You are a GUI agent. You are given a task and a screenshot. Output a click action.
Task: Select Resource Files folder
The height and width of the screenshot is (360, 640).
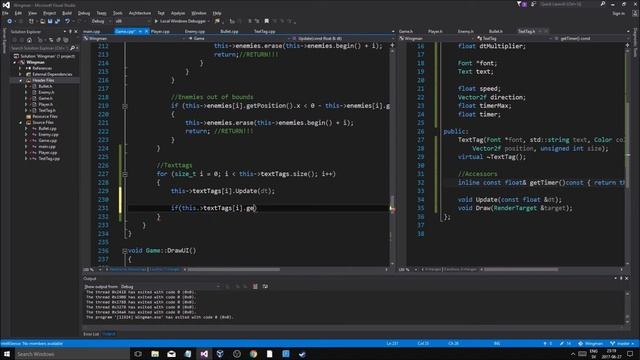[x=45, y=116]
